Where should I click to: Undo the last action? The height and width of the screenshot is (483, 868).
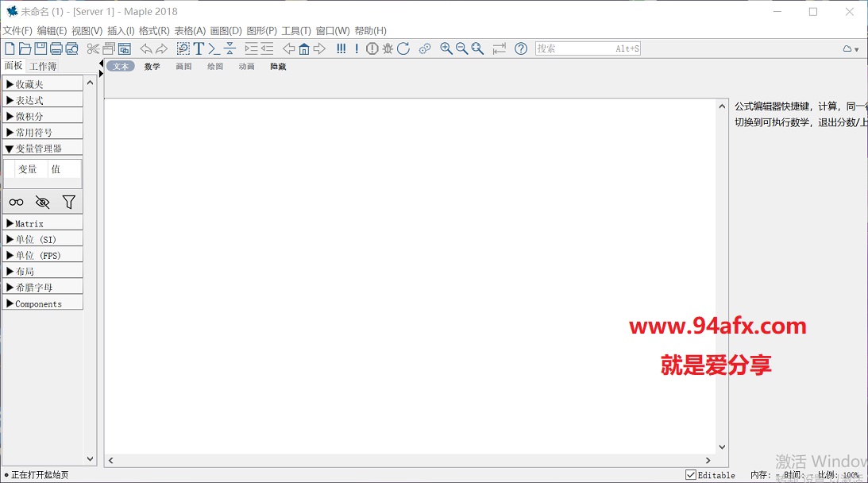tap(145, 48)
